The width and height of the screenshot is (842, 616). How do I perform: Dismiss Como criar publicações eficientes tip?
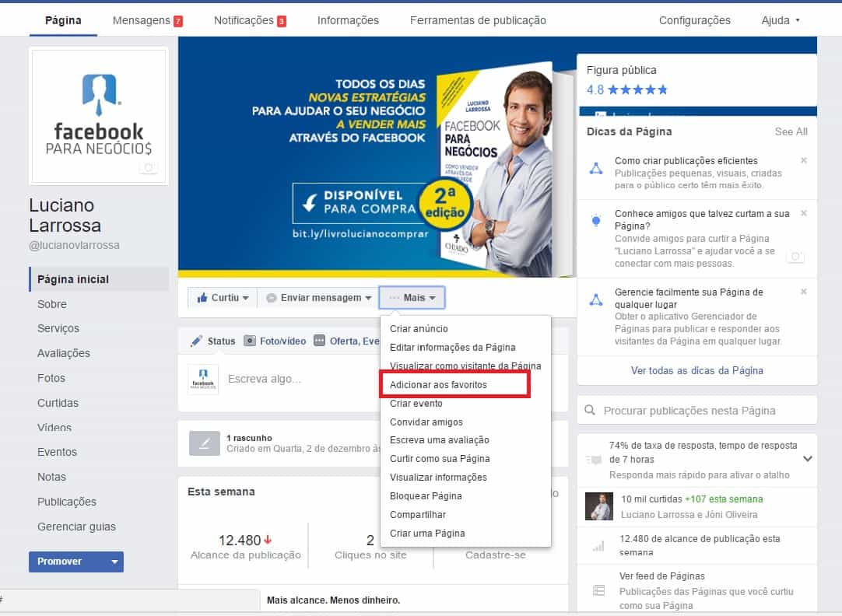pos(804,160)
